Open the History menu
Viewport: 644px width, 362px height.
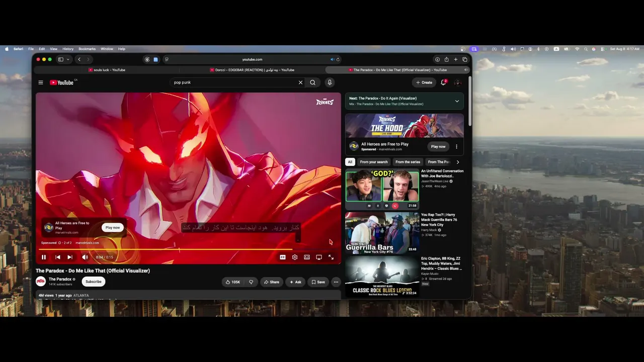coord(68,49)
